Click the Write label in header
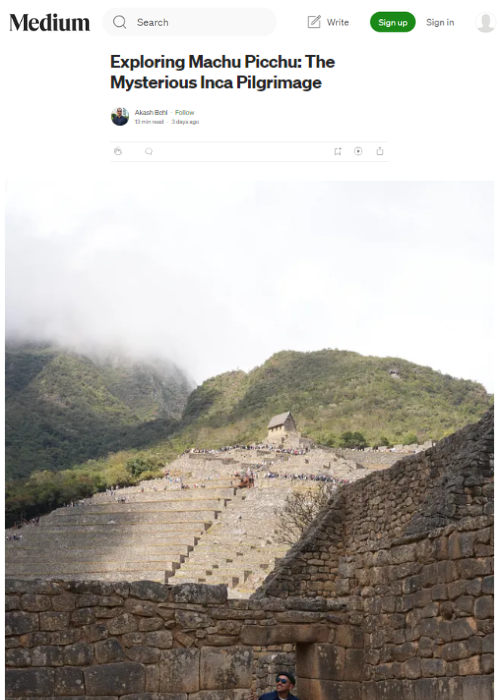 tap(338, 22)
